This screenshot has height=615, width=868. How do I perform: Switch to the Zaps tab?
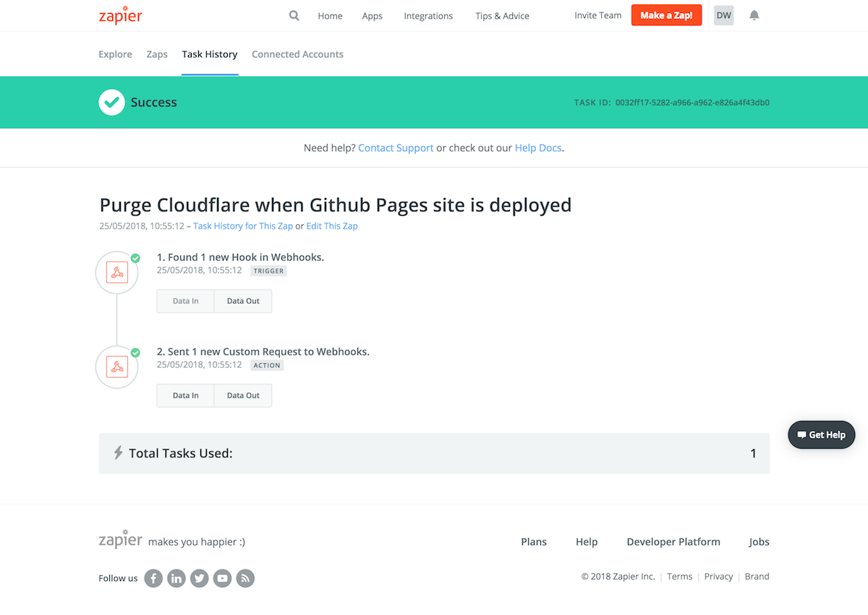(x=157, y=54)
